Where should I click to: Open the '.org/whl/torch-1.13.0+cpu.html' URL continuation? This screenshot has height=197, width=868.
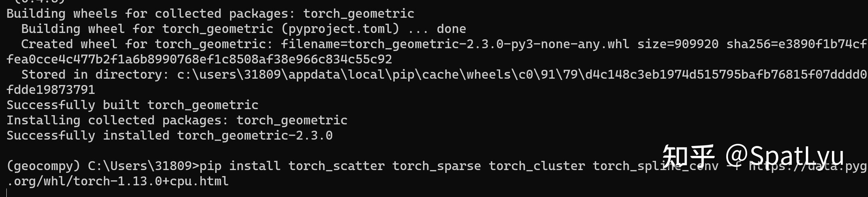(x=118, y=181)
